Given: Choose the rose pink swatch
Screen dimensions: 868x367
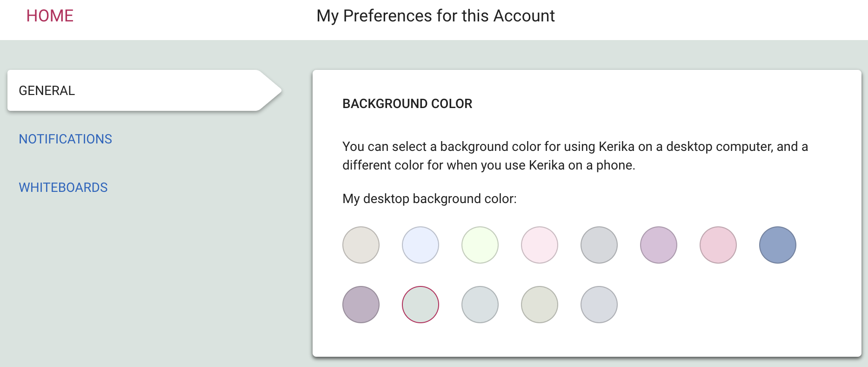Looking at the screenshot, I should [x=718, y=245].
